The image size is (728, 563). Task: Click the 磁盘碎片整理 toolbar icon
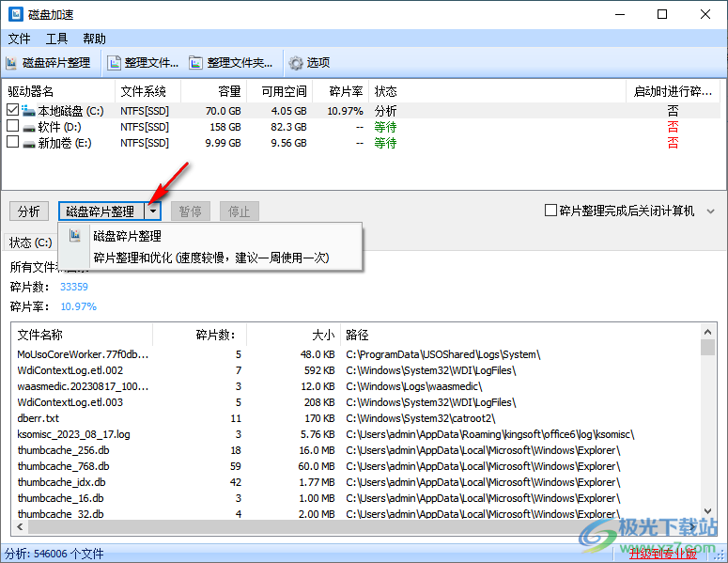click(11, 63)
